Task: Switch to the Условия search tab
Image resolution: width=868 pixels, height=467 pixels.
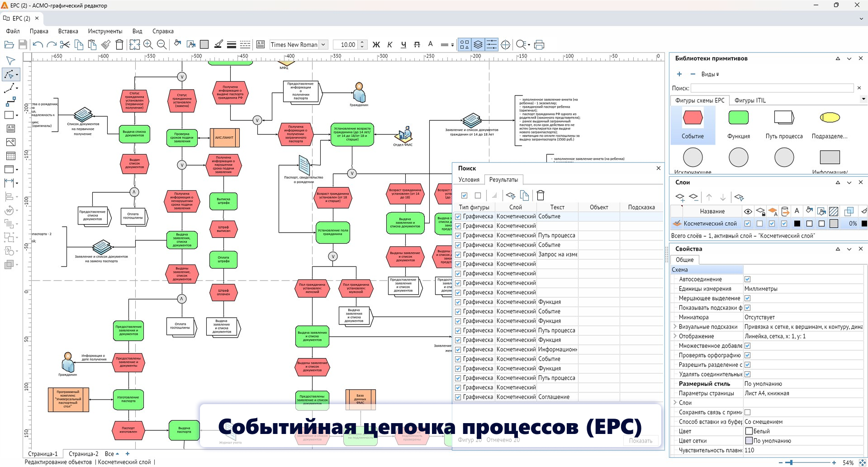Action: (x=469, y=180)
